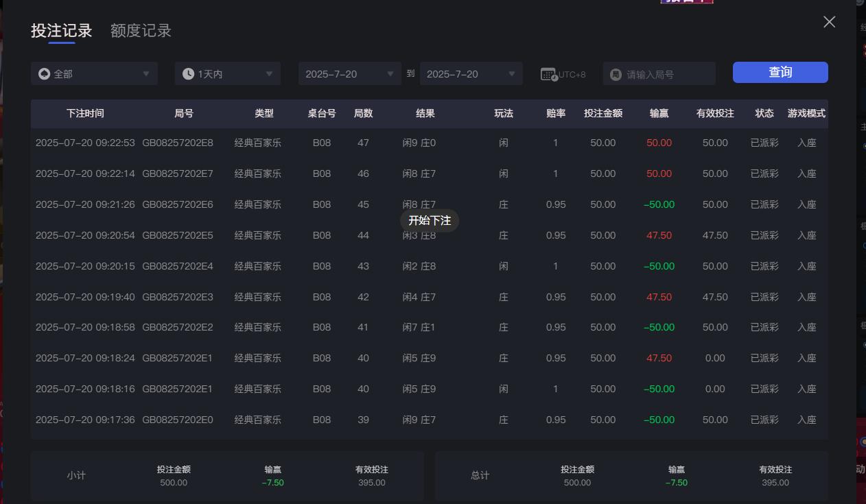The width and height of the screenshot is (866, 504).
Task: Switch to the 额度记录 tab
Action: [141, 30]
